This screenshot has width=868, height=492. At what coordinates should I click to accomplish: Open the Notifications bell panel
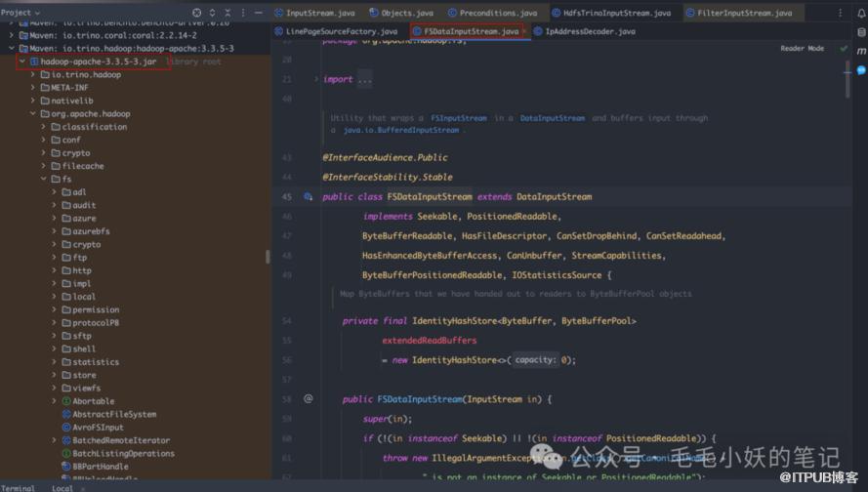[x=860, y=13]
